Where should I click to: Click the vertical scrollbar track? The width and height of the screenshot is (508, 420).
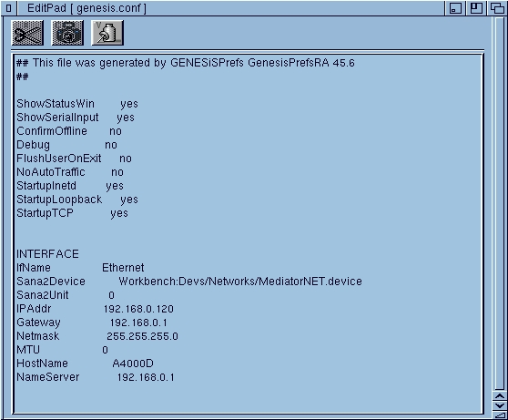click(x=499, y=203)
